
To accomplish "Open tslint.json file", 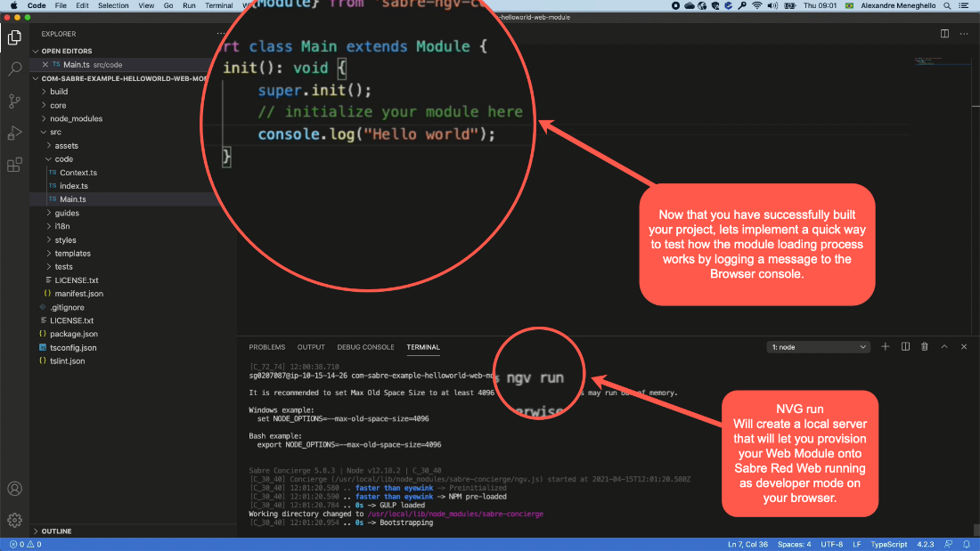I will pyautogui.click(x=67, y=361).
